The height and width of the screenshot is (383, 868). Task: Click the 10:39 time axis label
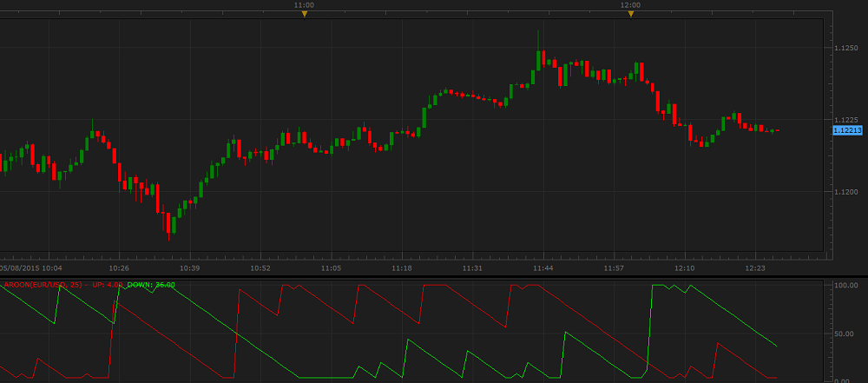tap(190, 268)
